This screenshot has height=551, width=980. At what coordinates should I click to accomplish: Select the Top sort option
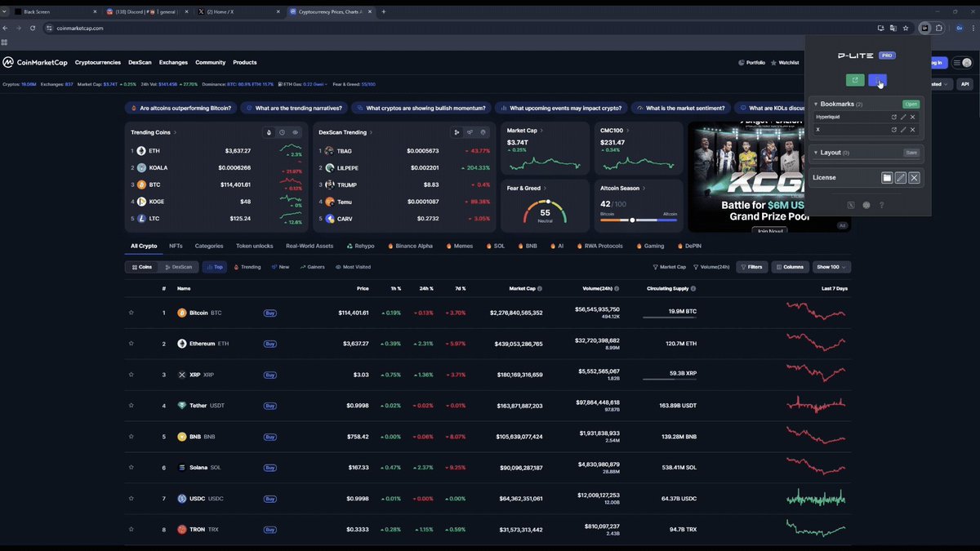pyautogui.click(x=214, y=267)
